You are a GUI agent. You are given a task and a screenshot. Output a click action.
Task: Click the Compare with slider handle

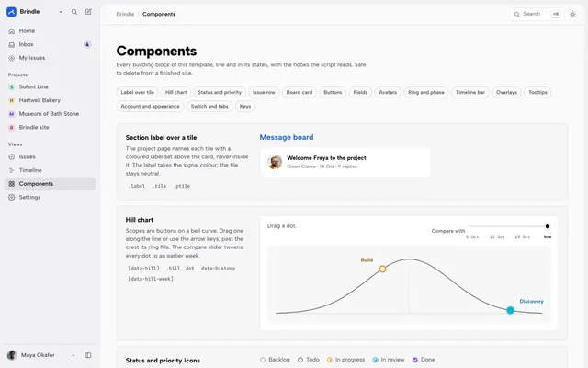coord(548,226)
